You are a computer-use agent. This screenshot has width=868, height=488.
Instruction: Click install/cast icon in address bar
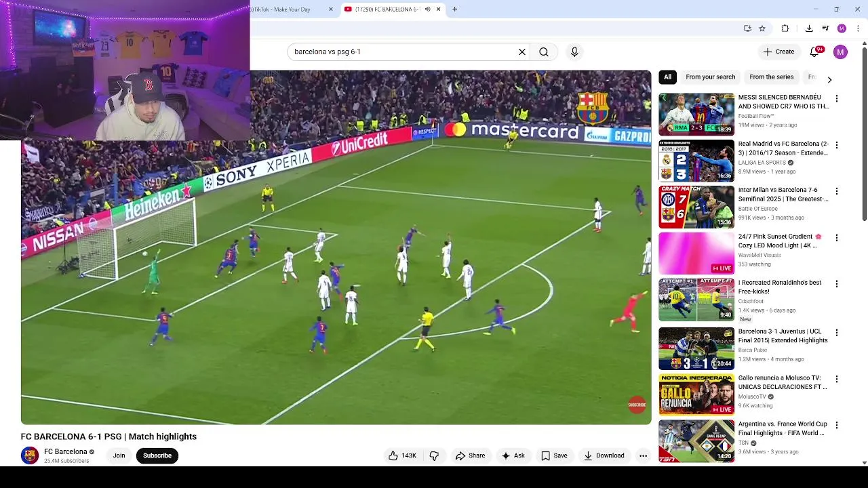[747, 28]
